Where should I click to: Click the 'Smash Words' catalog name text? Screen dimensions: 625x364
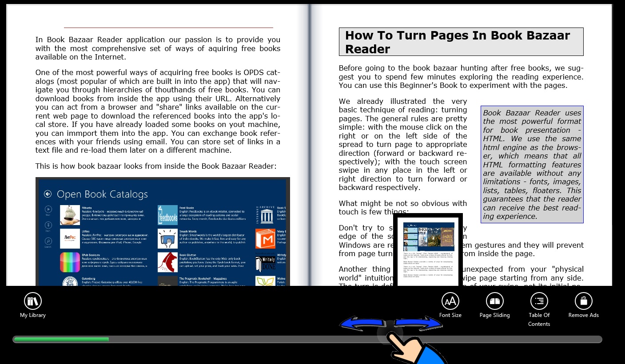click(x=188, y=231)
